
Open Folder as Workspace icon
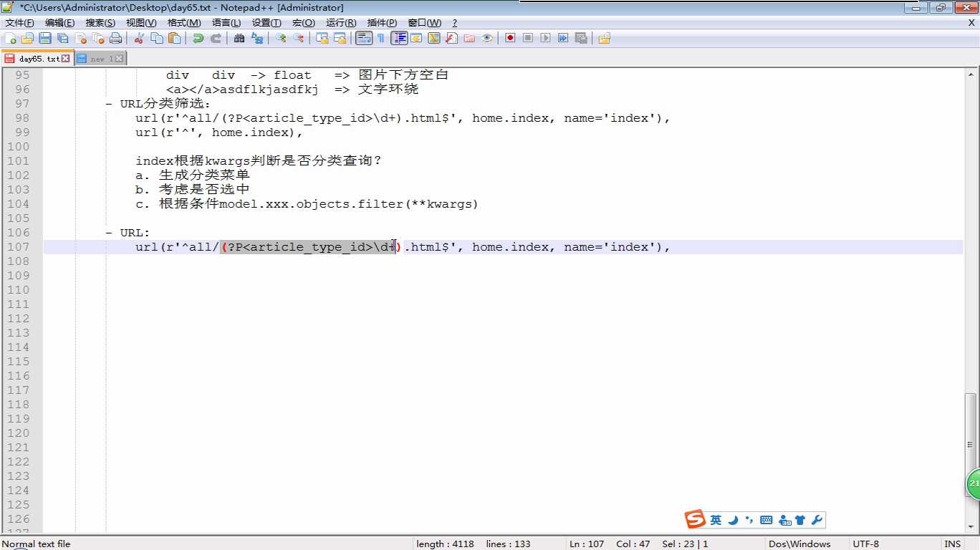(469, 38)
